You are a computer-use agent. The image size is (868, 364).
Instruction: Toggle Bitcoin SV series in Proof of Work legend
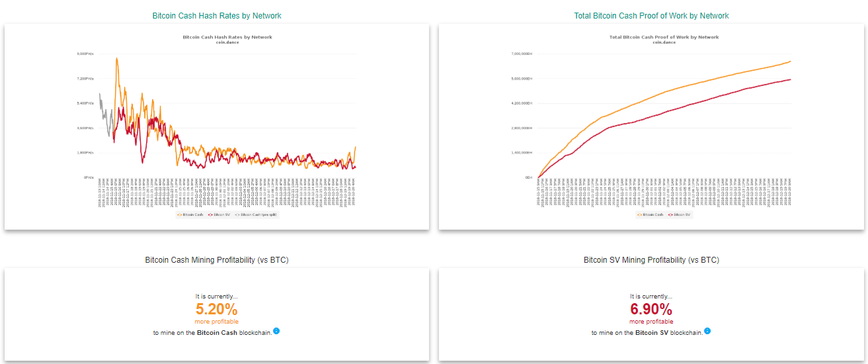(682, 214)
